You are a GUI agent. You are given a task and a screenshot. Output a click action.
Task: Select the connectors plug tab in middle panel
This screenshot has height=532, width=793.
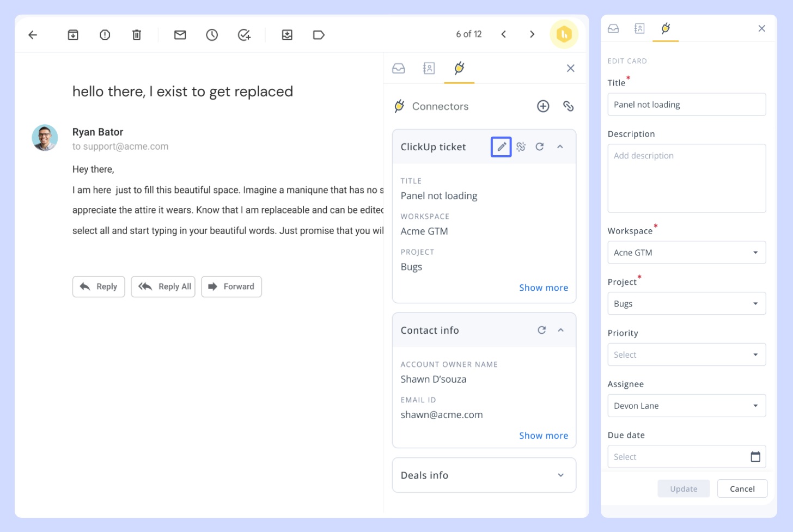tap(459, 68)
